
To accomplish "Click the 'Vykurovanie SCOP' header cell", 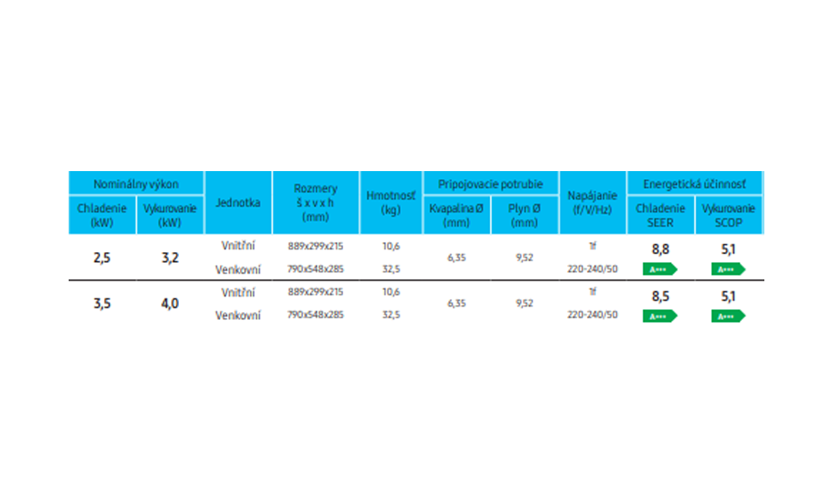I will click(728, 215).
